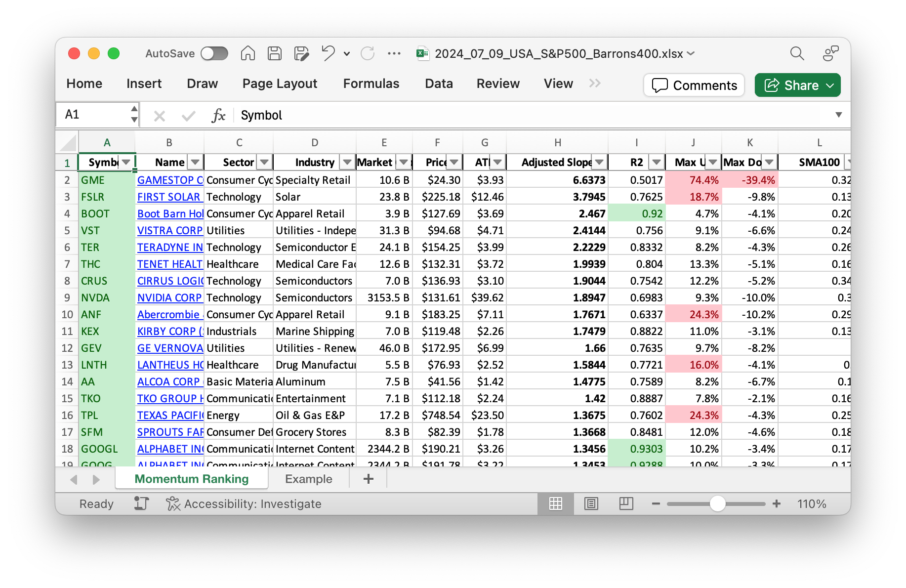Switch to Page Break Preview view

pyautogui.click(x=626, y=504)
